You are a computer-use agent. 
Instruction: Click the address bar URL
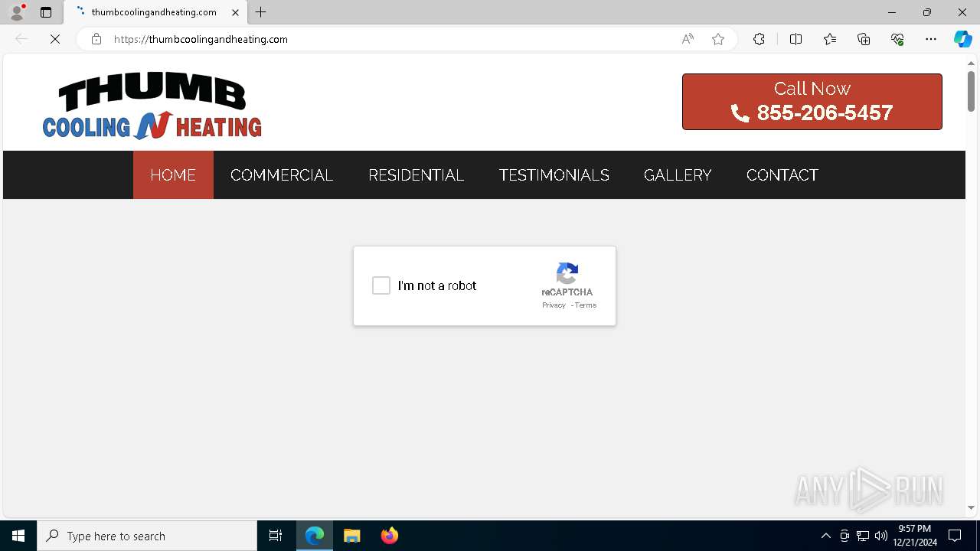click(x=201, y=39)
